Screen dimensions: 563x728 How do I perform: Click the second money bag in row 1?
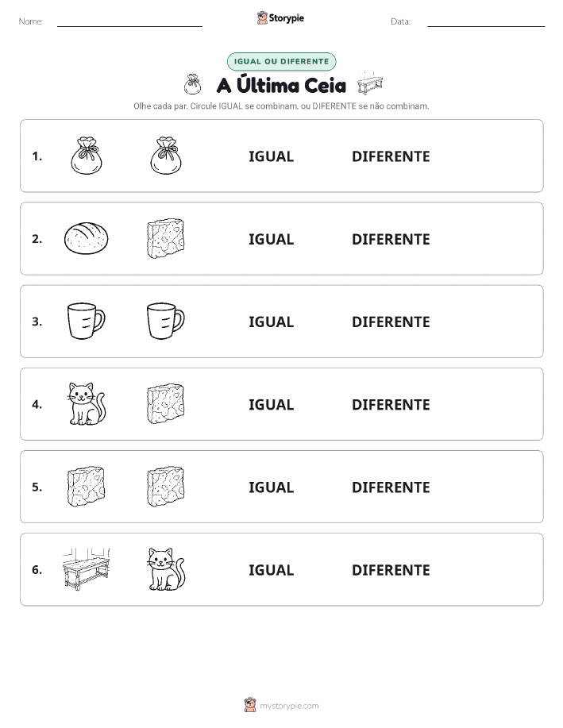[x=166, y=156]
